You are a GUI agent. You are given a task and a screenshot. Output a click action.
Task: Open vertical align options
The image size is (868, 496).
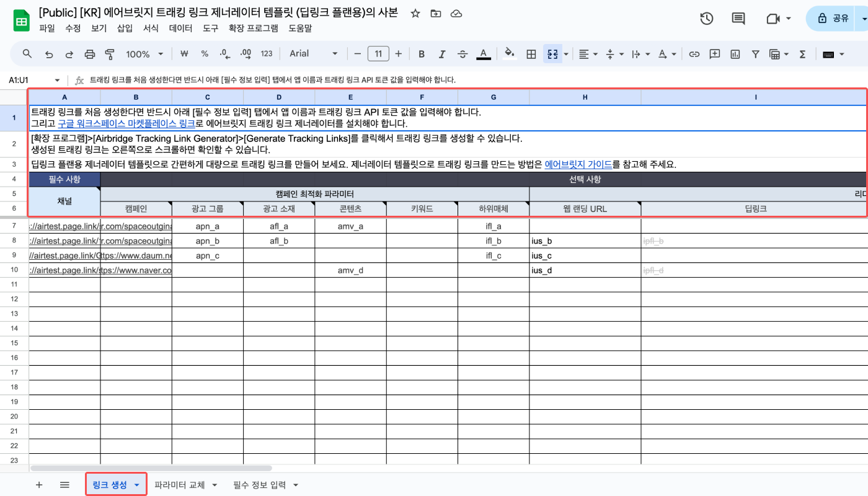[614, 54]
